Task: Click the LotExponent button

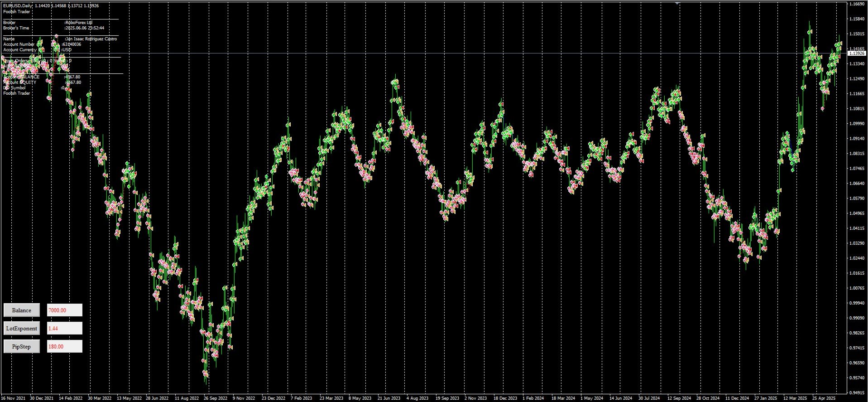Action: coord(22,329)
